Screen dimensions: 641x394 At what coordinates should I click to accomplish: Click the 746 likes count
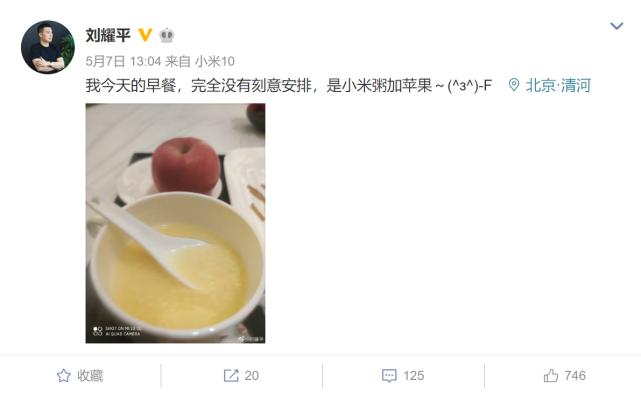[575, 376]
